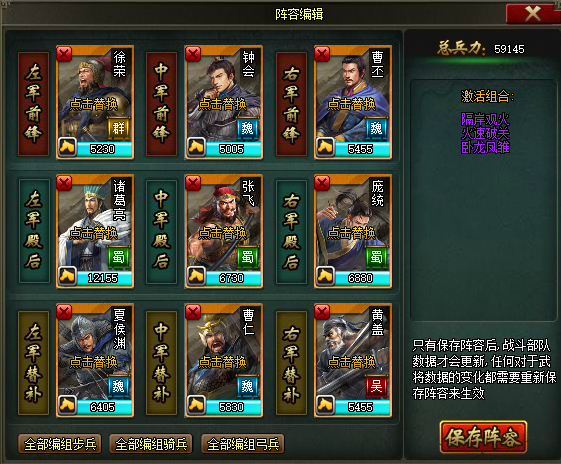Close the 阵容编辑 window
This screenshot has height=464, width=561.
click(x=533, y=14)
